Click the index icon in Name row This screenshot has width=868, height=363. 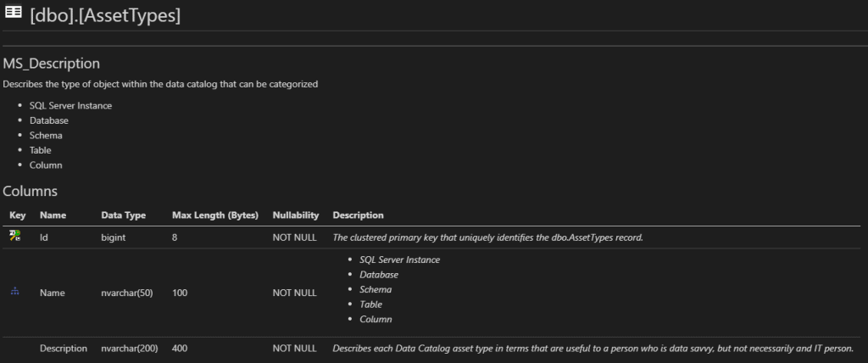point(14,292)
